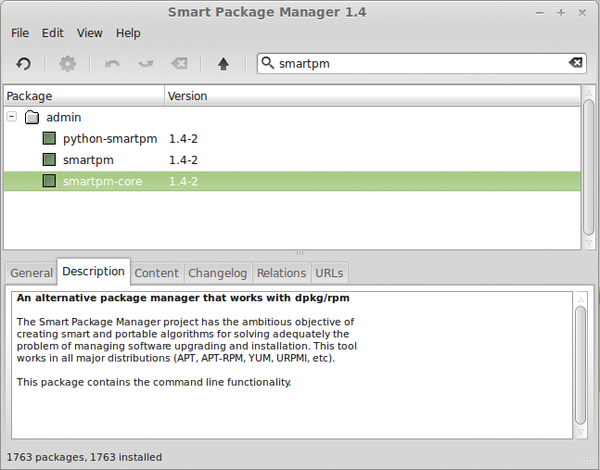600x470 pixels.
Task: Open the View menu
Action: click(90, 33)
